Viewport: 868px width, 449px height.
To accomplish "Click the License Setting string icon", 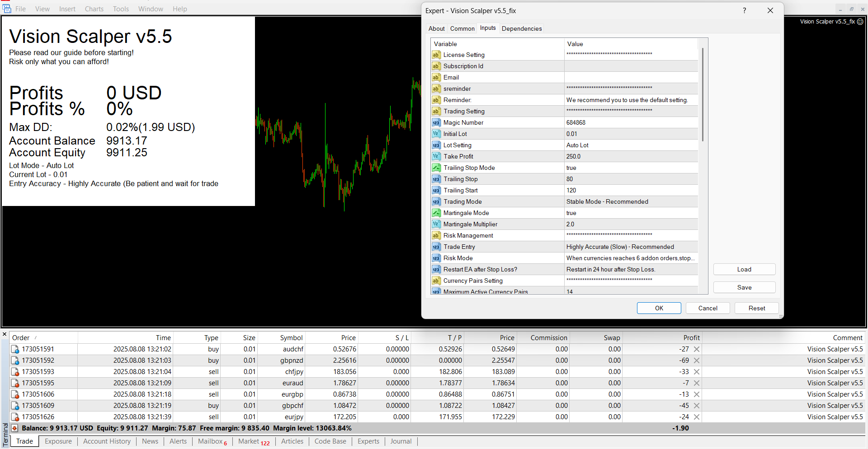I will click(436, 55).
